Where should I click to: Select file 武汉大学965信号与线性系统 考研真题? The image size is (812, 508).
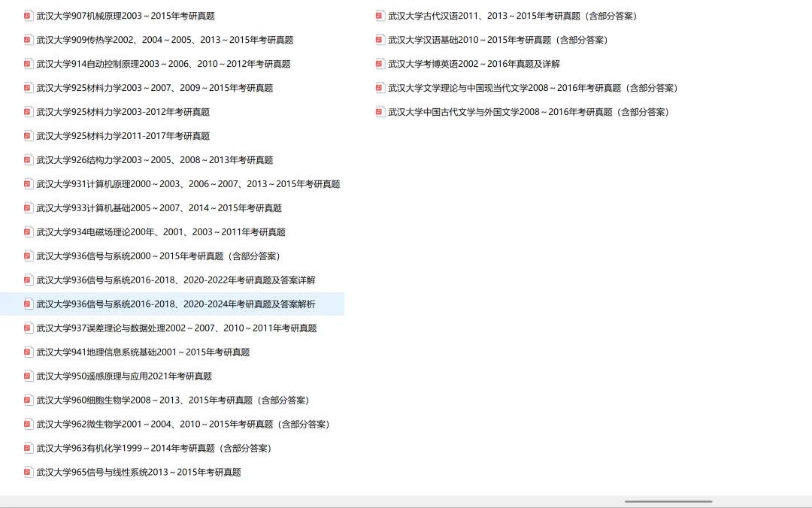(x=139, y=472)
